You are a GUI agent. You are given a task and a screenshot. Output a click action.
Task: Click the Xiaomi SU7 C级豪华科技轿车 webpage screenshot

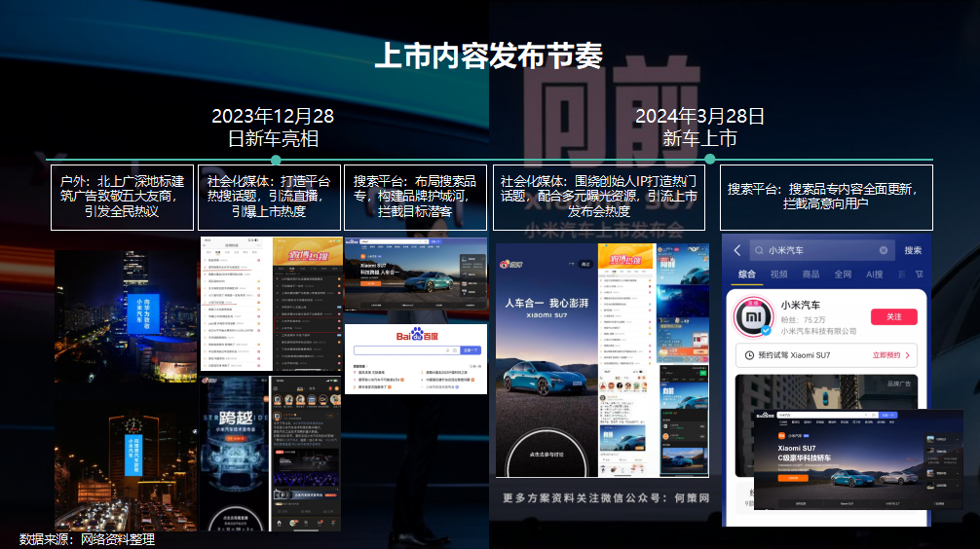(x=859, y=459)
